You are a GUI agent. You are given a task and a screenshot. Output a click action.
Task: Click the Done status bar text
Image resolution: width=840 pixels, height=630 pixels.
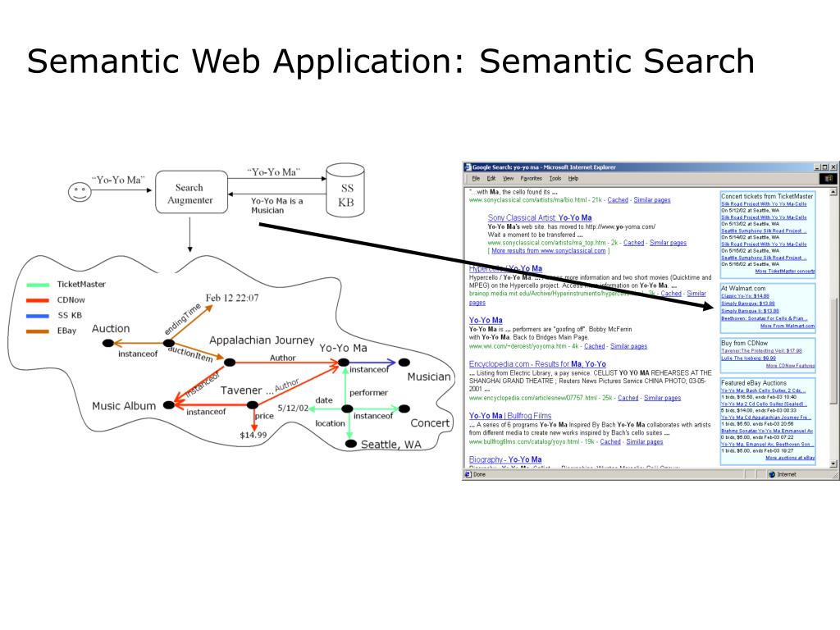pos(479,475)
